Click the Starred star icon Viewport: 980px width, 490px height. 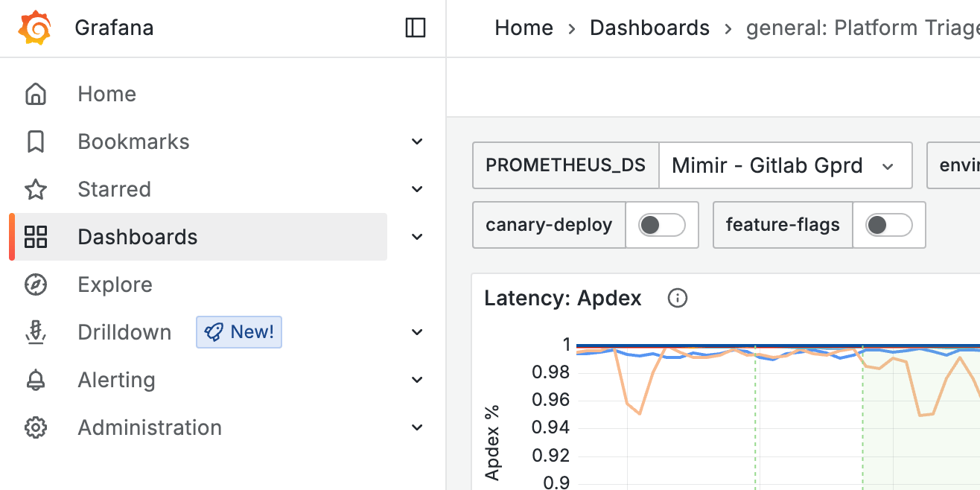[35, 189]
